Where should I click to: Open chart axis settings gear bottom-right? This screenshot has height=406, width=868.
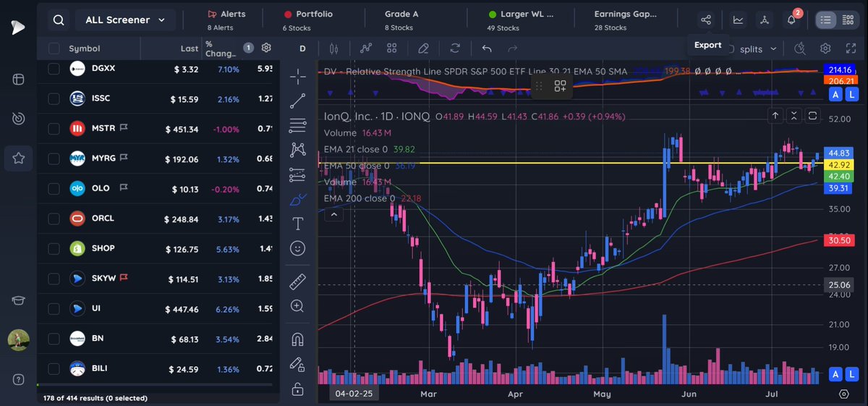click(843, 394)
